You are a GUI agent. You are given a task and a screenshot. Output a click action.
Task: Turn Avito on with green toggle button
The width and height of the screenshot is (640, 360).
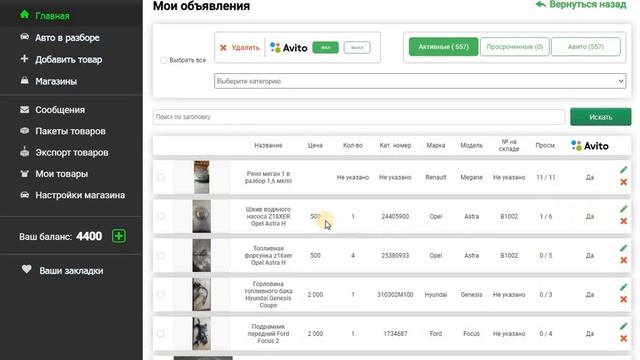pos(325,48)
